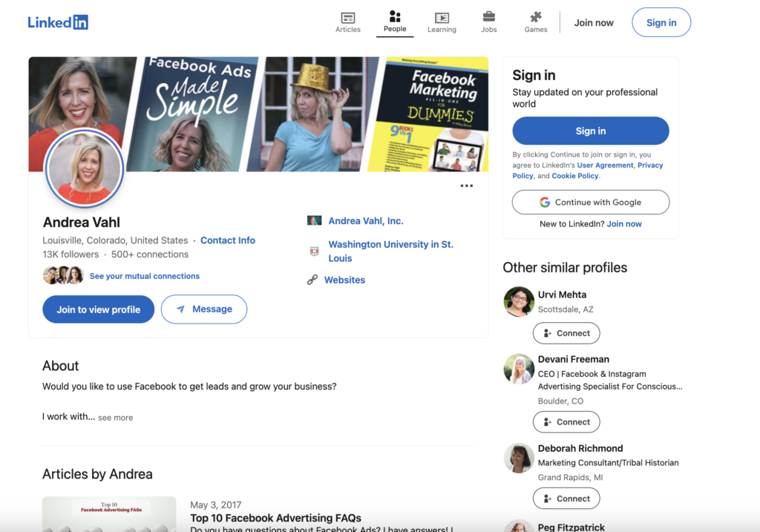Click Join now under Google button

tap(624, 224)
